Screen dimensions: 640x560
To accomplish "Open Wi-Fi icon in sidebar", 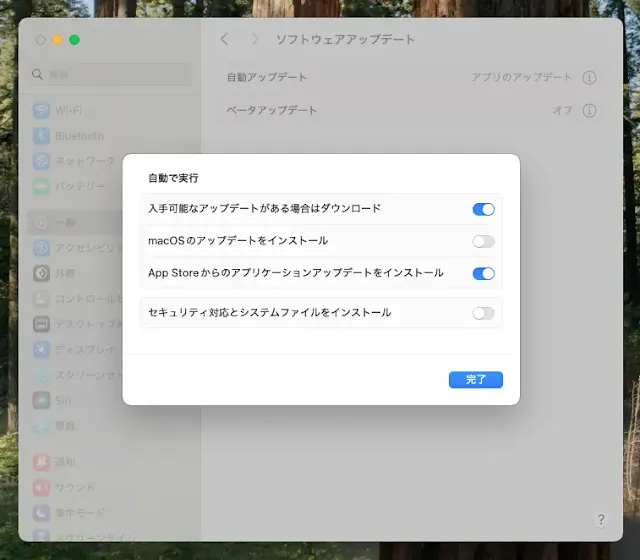I will [x=41, y=111].
